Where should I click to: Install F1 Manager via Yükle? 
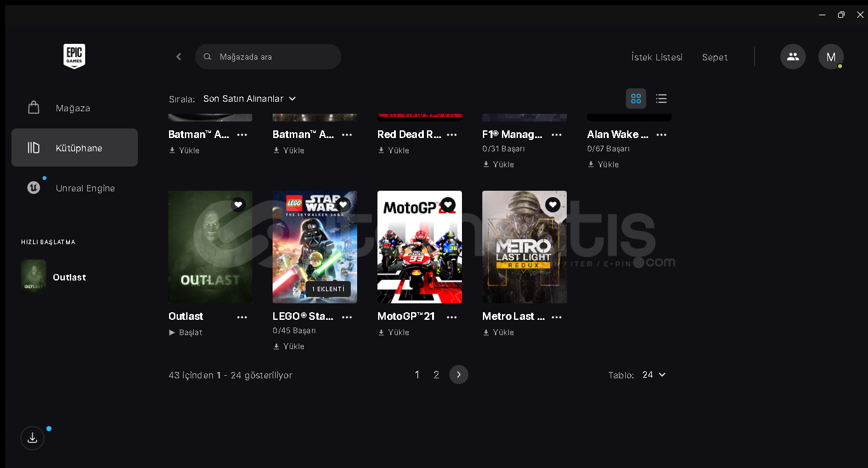[499, 165]
